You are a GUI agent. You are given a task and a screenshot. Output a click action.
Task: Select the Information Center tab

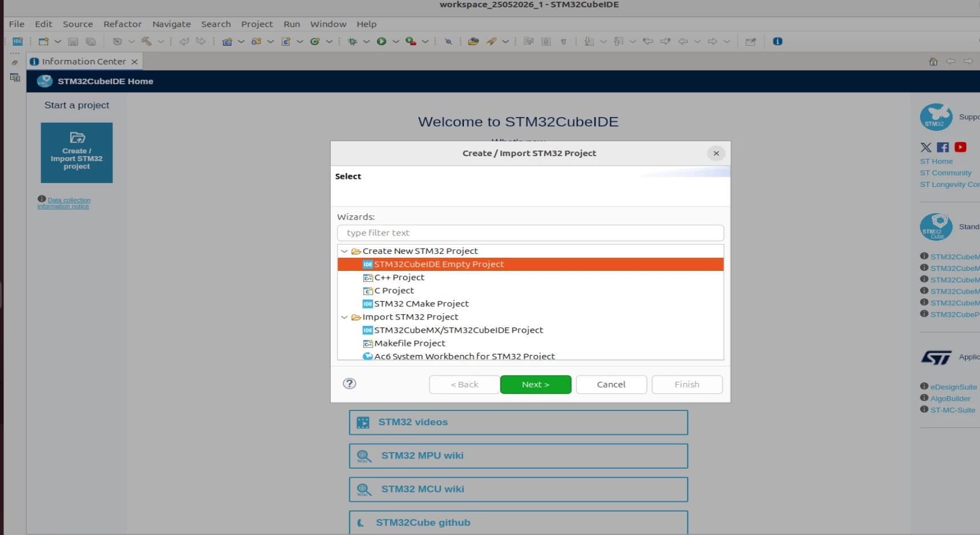pos(83,61)
